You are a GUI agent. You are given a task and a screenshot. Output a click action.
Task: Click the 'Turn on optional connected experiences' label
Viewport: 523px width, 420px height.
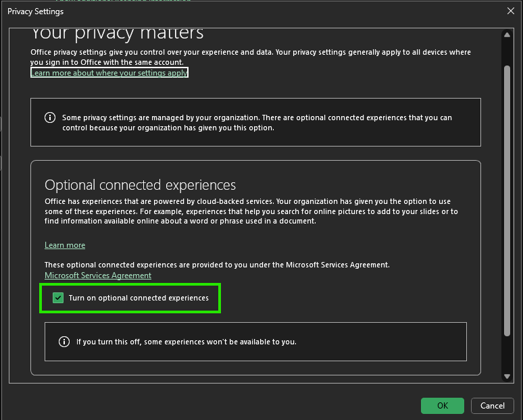coord(139,298)
